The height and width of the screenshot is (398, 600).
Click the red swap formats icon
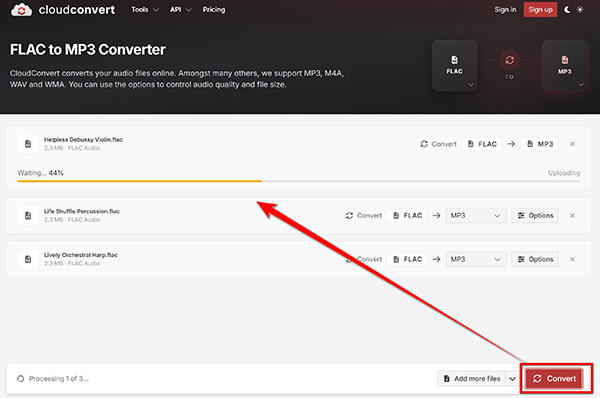pyautogui.click(x=509, y=60)
